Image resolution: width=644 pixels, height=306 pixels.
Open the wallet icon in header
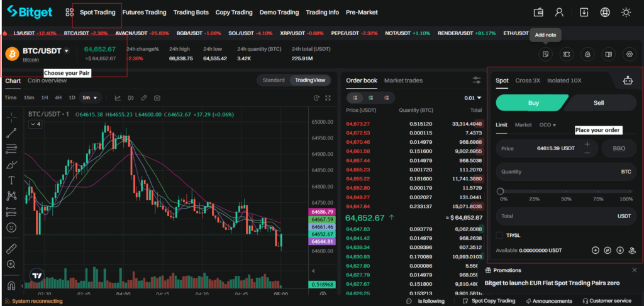coord(538,13)
